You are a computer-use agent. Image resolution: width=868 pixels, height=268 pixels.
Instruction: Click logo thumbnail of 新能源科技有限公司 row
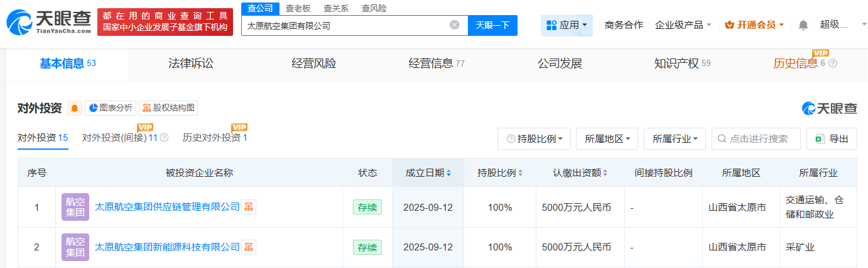click(x=75, y=247)
